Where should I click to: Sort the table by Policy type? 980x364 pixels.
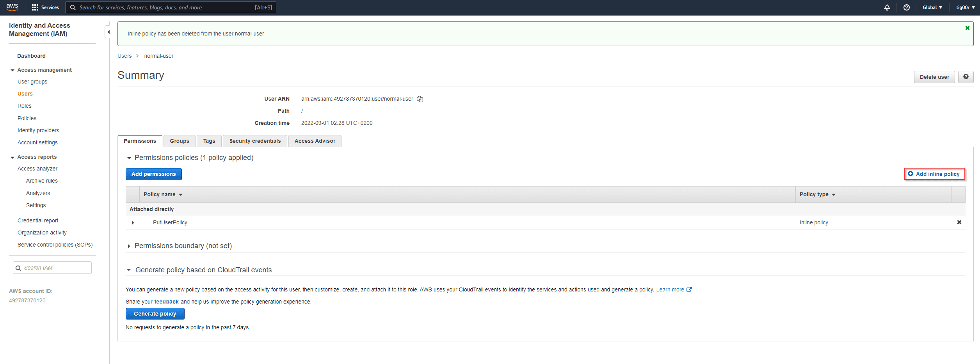817,195
